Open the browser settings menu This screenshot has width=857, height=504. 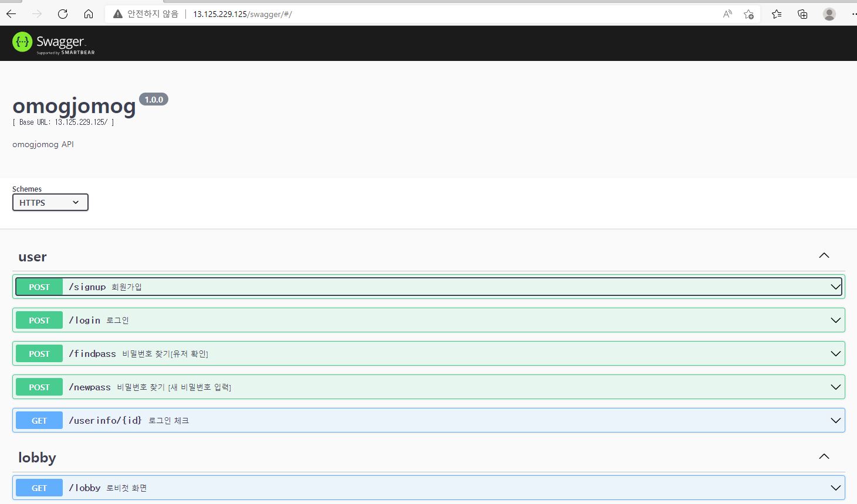pos(852,13)
